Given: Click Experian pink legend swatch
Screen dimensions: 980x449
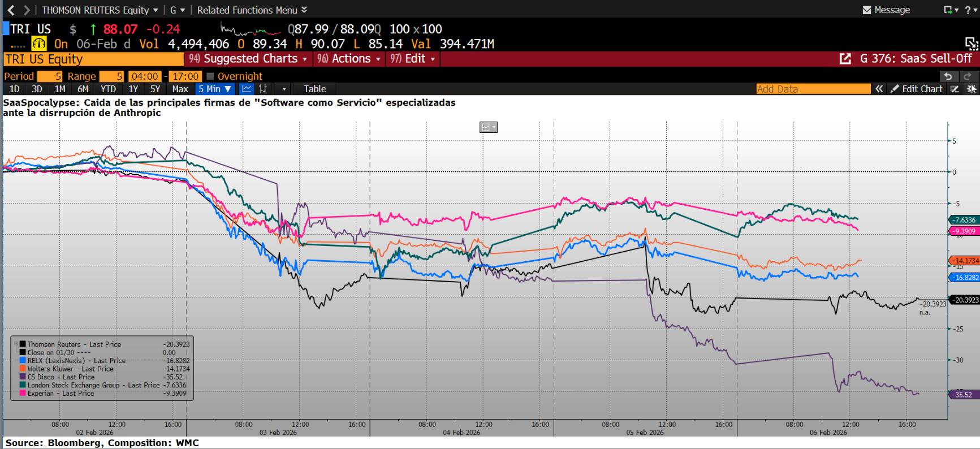Looking at the screenshot, I should 23,393.
